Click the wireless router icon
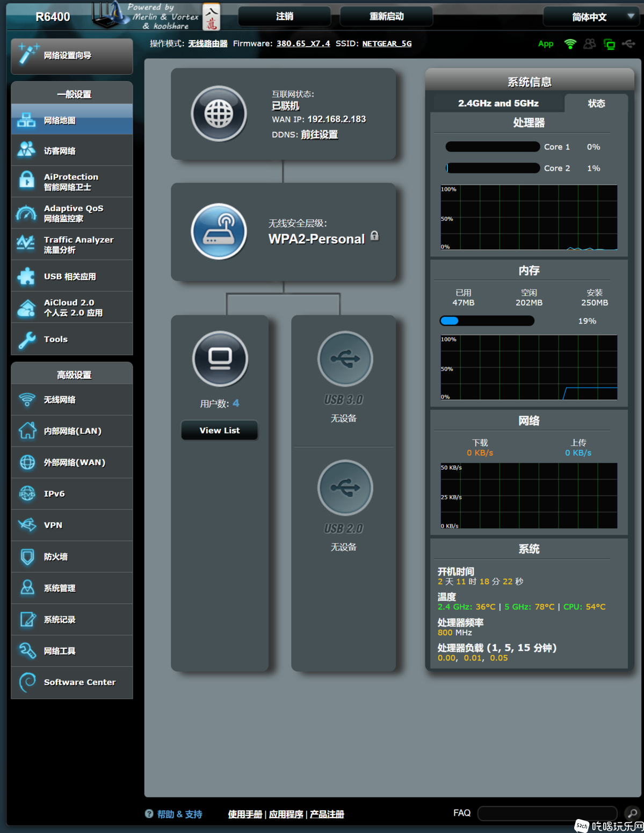 coord(219,232)
